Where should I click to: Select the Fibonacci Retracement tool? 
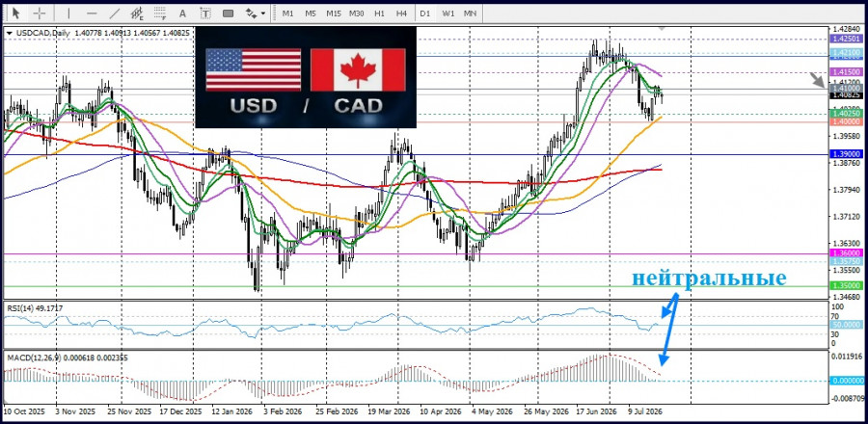pyautogui.click(x=160, y=13)
